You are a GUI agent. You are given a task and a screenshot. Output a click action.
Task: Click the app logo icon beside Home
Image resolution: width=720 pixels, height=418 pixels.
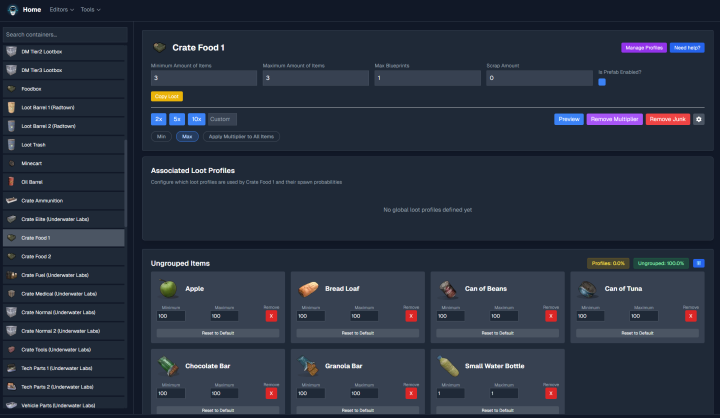tap(12, 10)
